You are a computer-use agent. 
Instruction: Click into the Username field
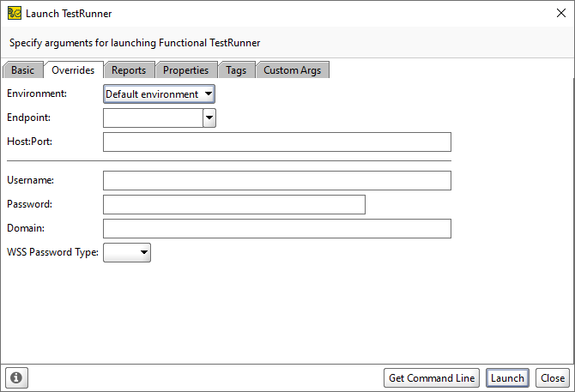(277, 181)
